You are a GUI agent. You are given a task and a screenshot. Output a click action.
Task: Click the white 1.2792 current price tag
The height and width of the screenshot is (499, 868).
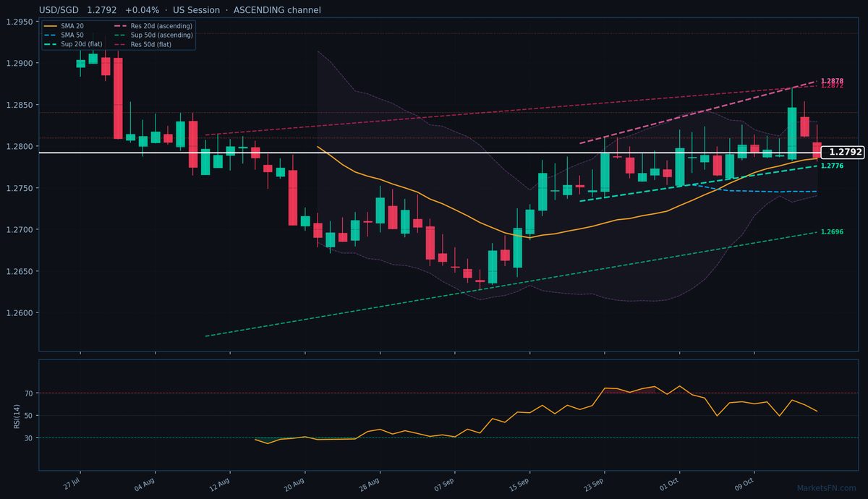pyautogui.click(x=844, y=153)
